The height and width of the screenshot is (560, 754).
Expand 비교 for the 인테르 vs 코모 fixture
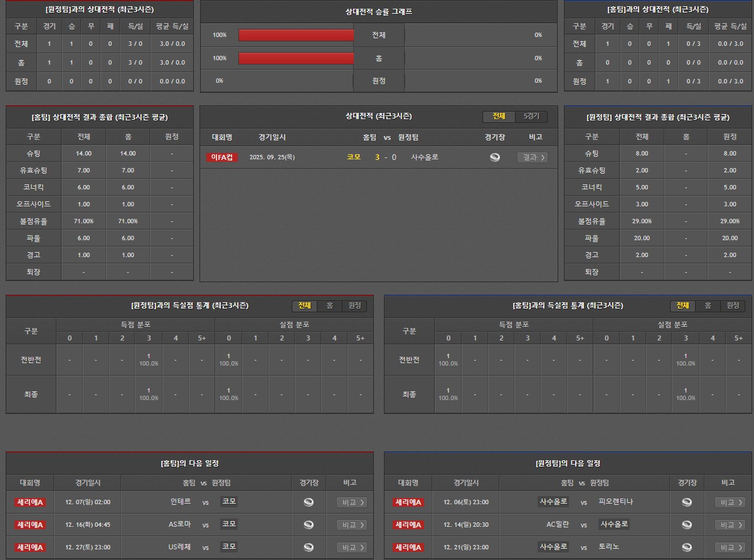pyautogui.click(x=352, y=502)
